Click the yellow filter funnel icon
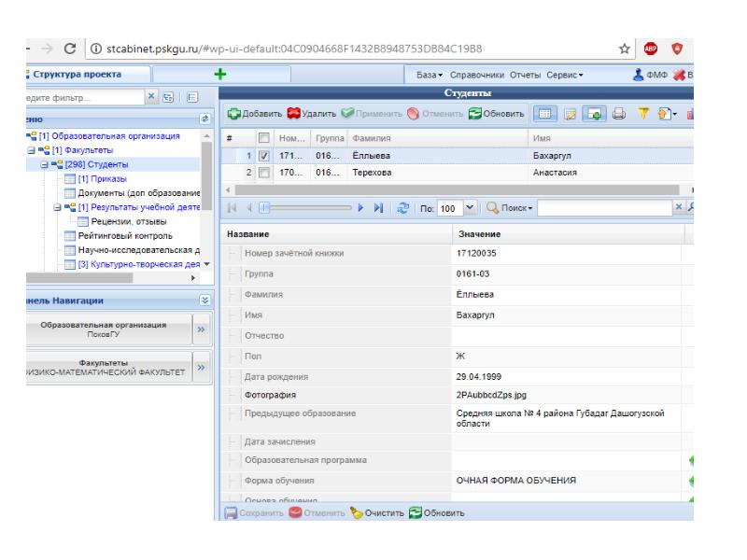 tap(643, 114)
